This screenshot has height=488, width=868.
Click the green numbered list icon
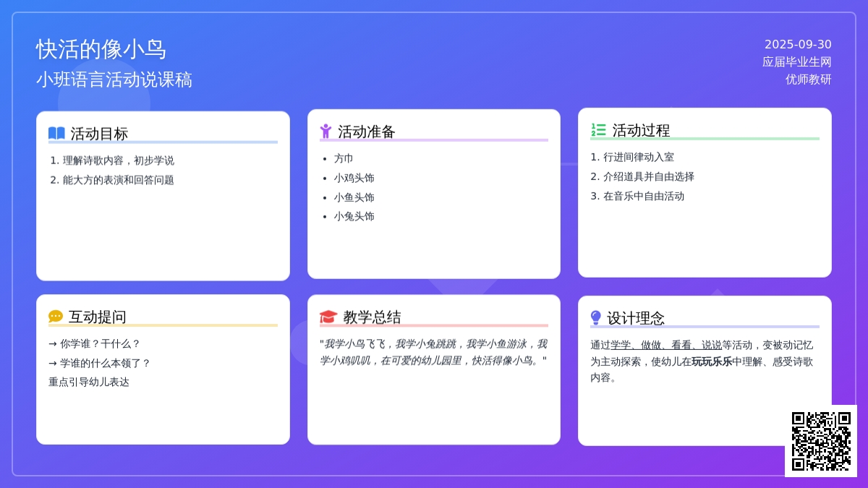point(598,130)
